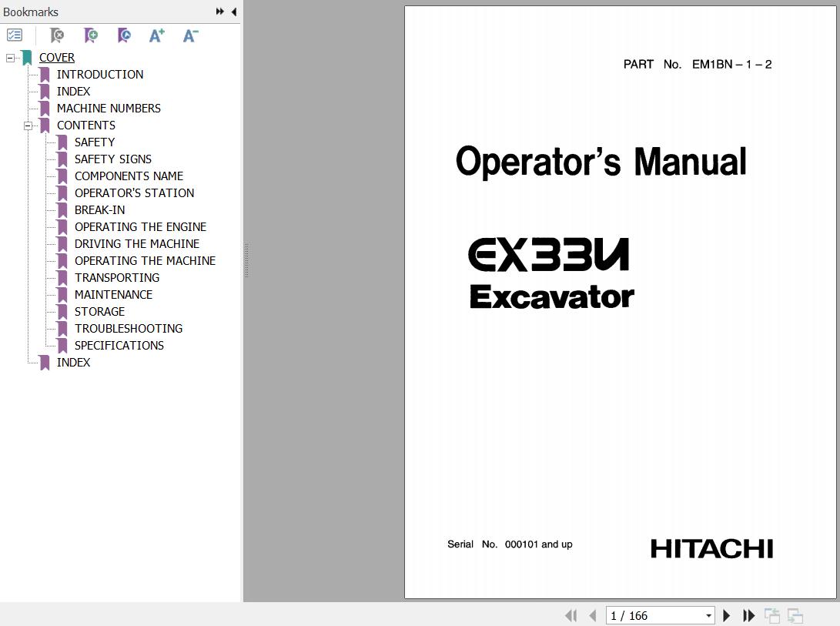
Task: Click the delete bookmark icon
Action: [x=57, y=35]
